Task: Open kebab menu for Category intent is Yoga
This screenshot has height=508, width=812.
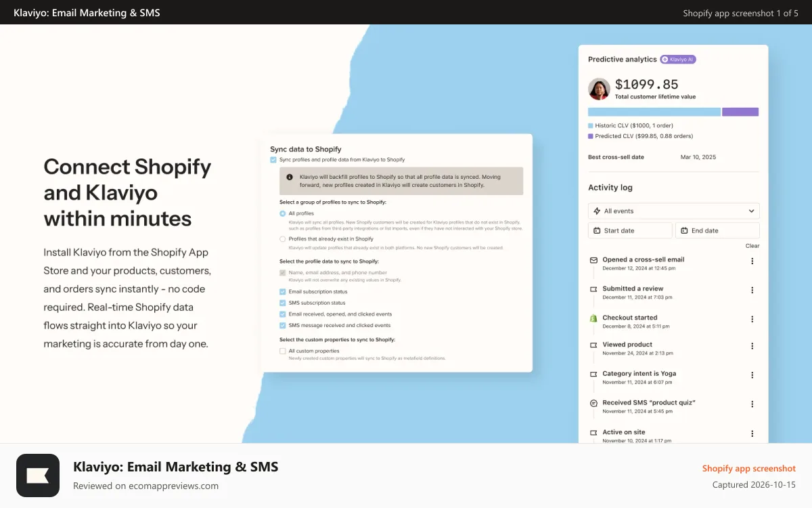Action: pos(752,375)
